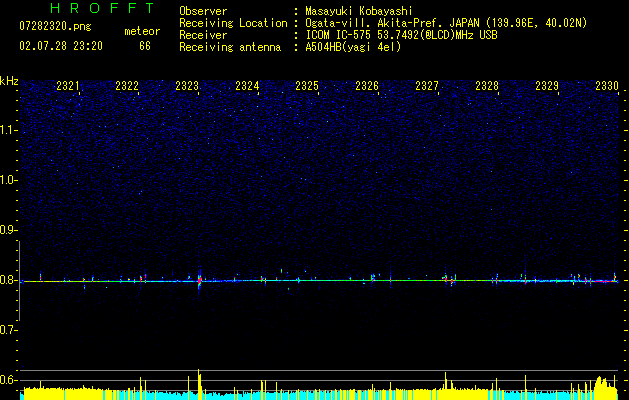
Task: Click the 2322 time marker
Action: [127, 86]
